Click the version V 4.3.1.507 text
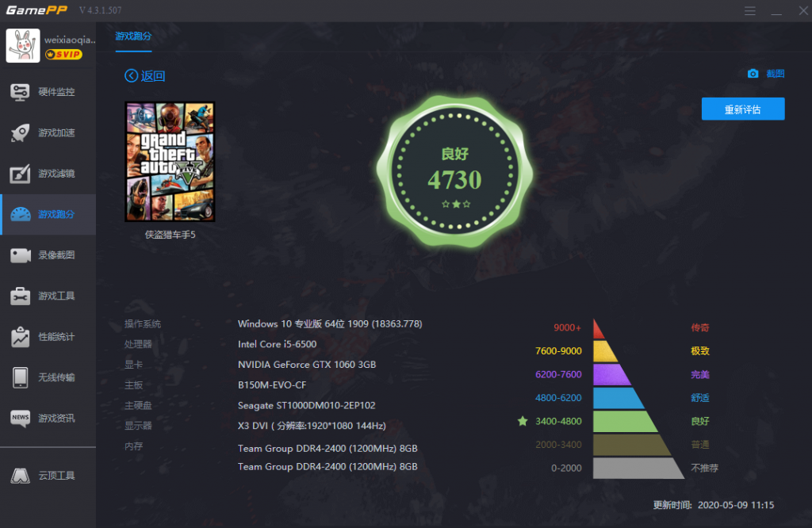The height and width of the screenshot is (528, 812). click(x=101, y=10)
